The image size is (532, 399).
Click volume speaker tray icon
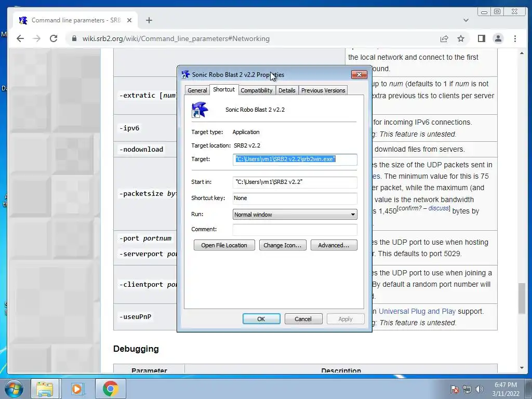pyautogui.click(x=480, y=389)
